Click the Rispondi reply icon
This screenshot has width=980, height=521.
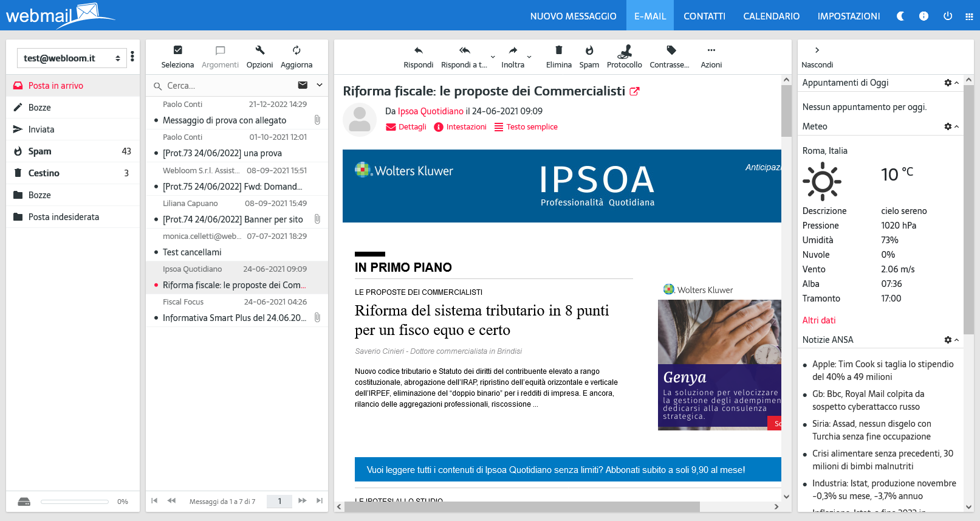[418, 50]
